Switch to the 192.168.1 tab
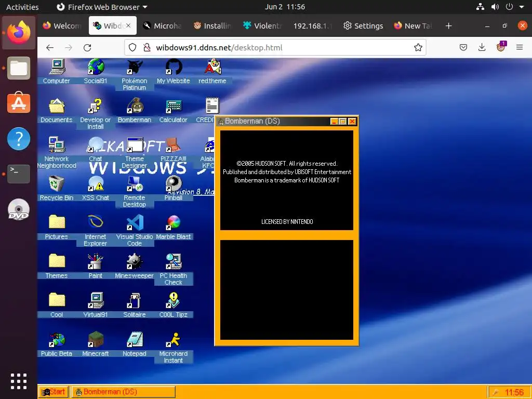Screen dimensions: 532x399 (312, 26)
